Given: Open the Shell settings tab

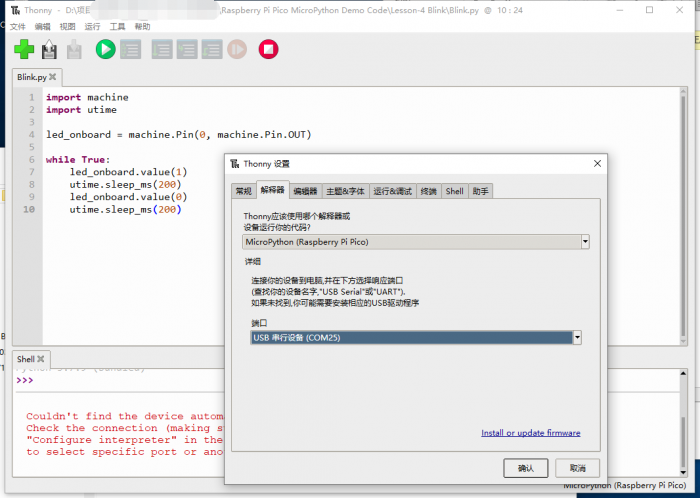Looking at the screenshot, I should (454, 191).
